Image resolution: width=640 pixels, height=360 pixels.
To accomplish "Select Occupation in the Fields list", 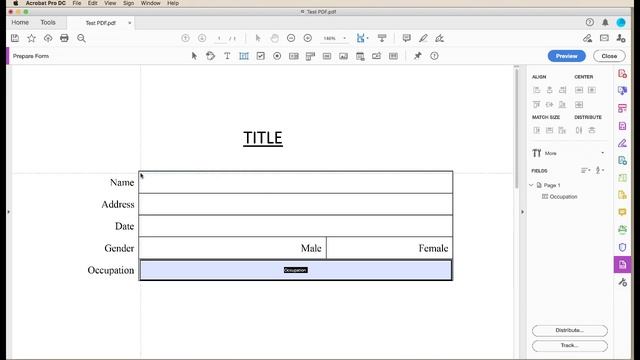I will click(563, 197).
